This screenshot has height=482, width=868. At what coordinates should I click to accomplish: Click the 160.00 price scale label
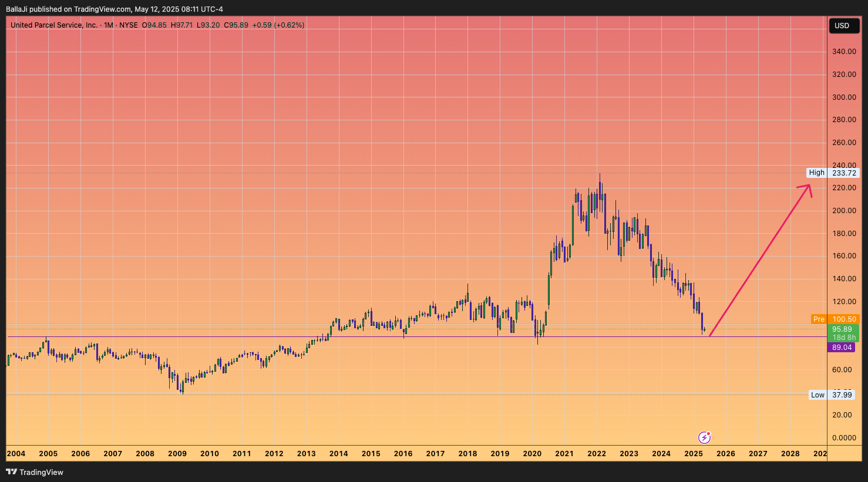coord(844,256)
